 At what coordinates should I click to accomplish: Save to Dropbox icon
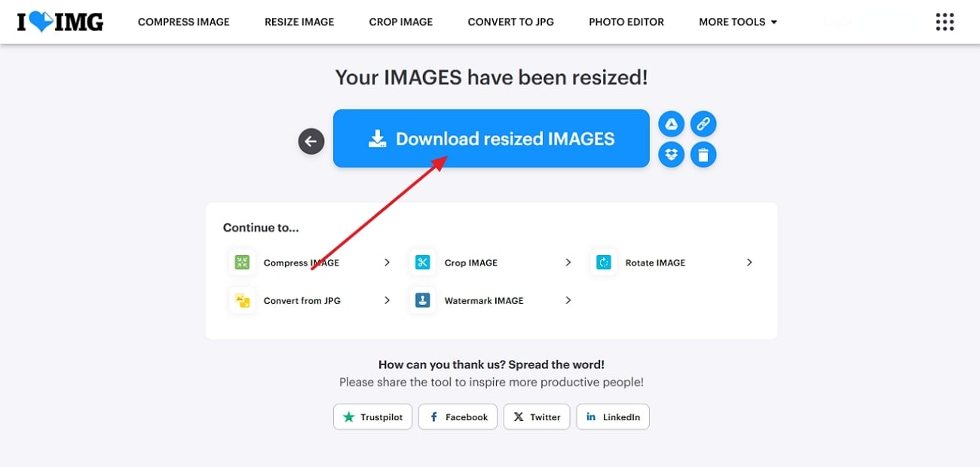pyautogui.click(x=672, y=155)
